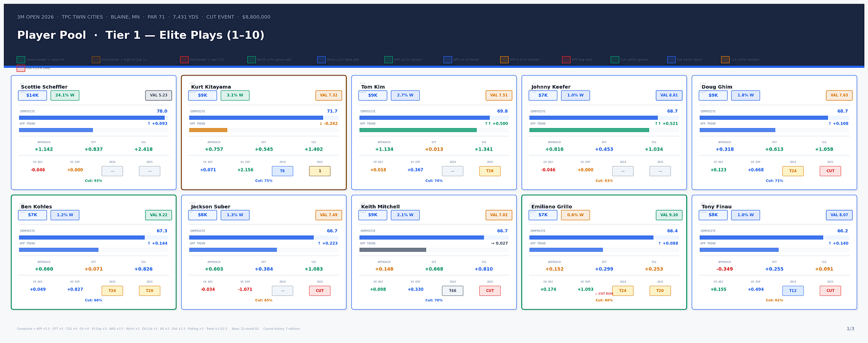Click Kitayama's app trend value -0.242

coord(328,124)
